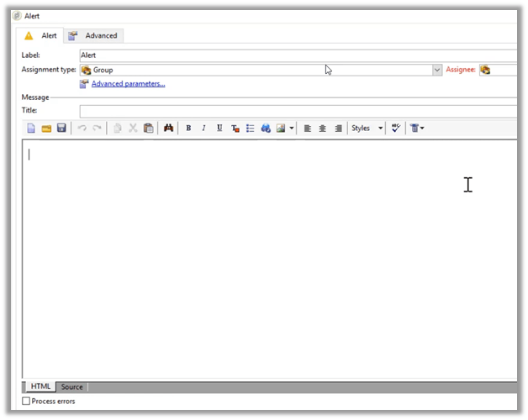Align text left
This screenshot has height=420, width=528.
tap(308, 129)
